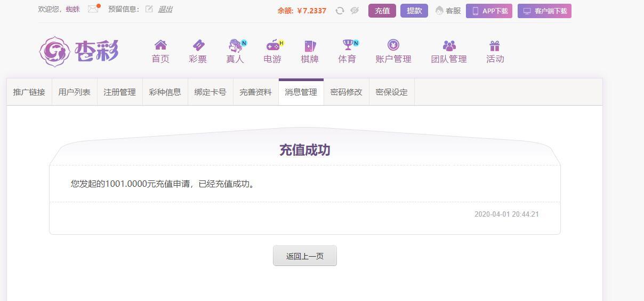The width and height of the screenshot is (644, 301).
Task: Switch to 密码修改 tab
Action: [347, 92]
